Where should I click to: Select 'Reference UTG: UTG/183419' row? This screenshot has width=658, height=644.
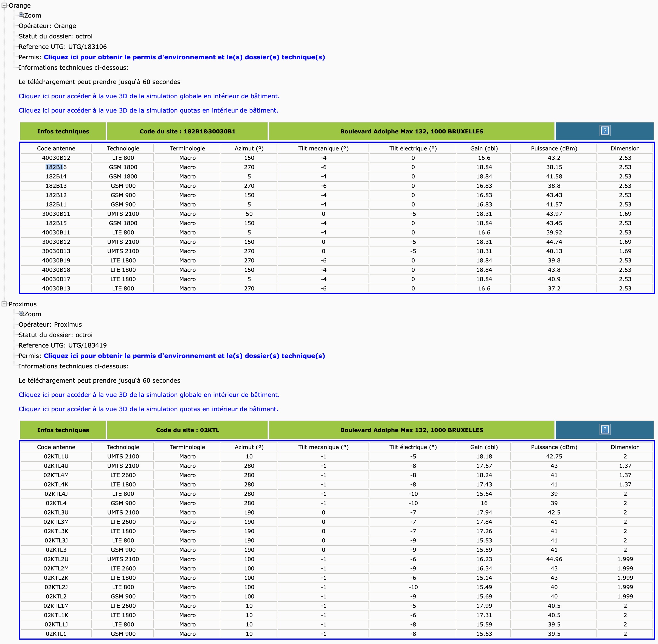(x=63, y=345)
